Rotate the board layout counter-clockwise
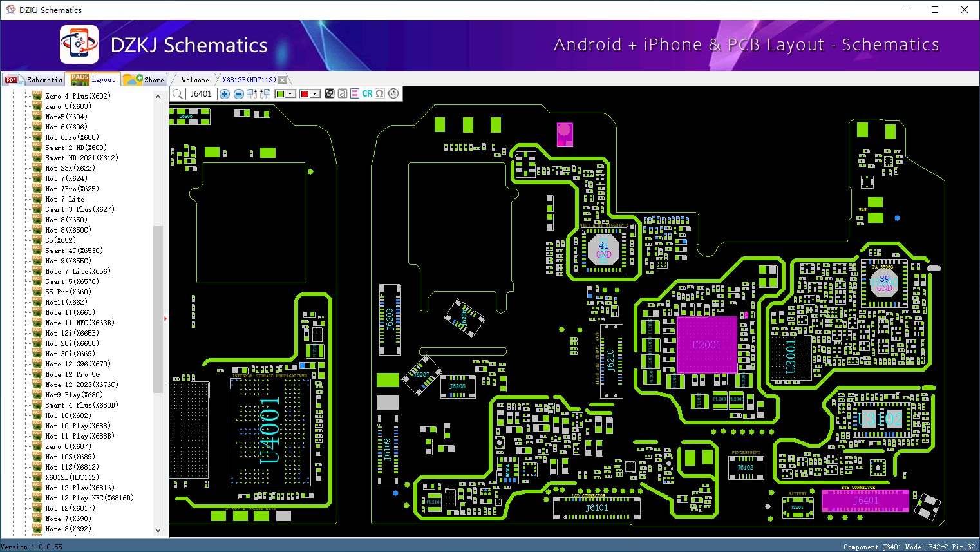 [265, 94]
